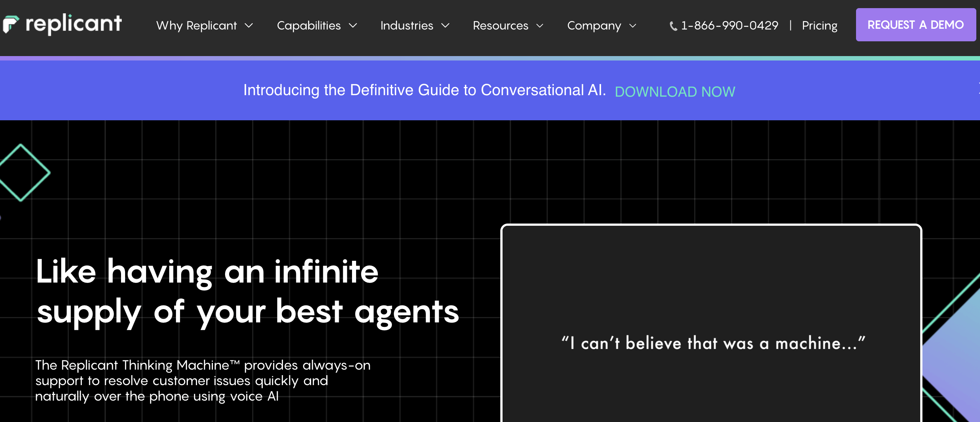This screenshot has height=422, width=980.
Task: Click the Replicant logo
Action: [62, 24]
